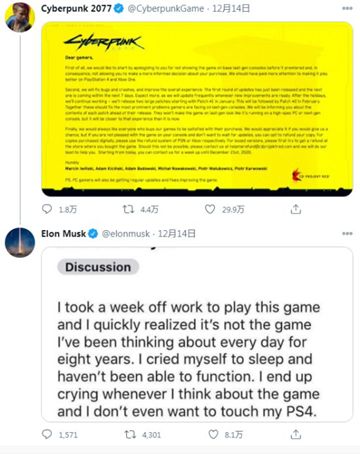360x454 pixels.
Task: Open the @CyberpunkGame handle
Action: point(166,9)
